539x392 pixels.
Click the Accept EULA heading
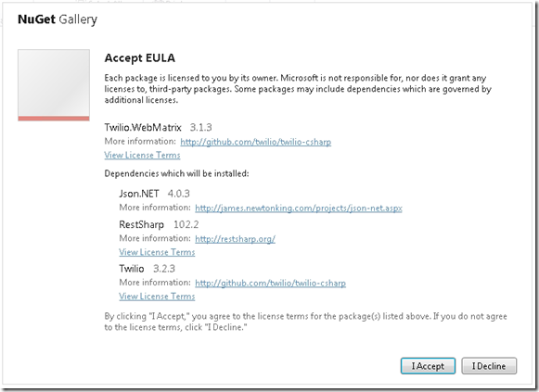(140, 58)
